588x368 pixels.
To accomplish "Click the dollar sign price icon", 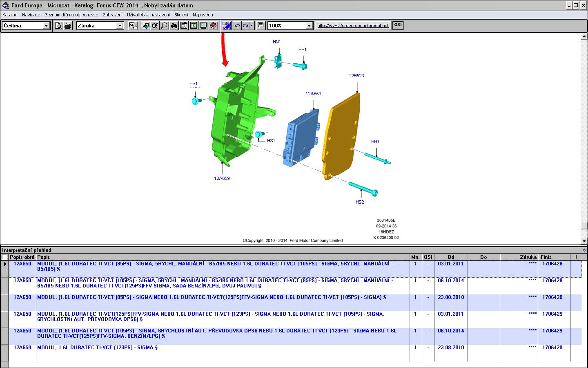I will [194, 26].
